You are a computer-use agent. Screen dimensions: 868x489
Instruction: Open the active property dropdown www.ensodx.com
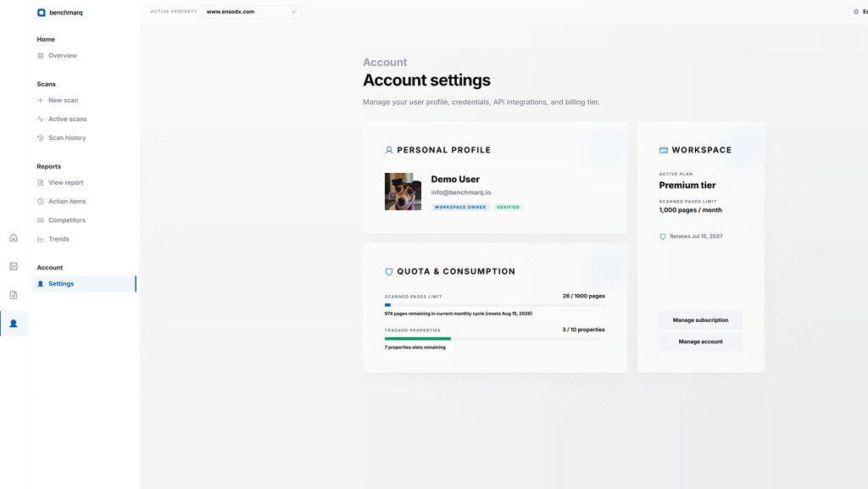[x=252, y=12]
